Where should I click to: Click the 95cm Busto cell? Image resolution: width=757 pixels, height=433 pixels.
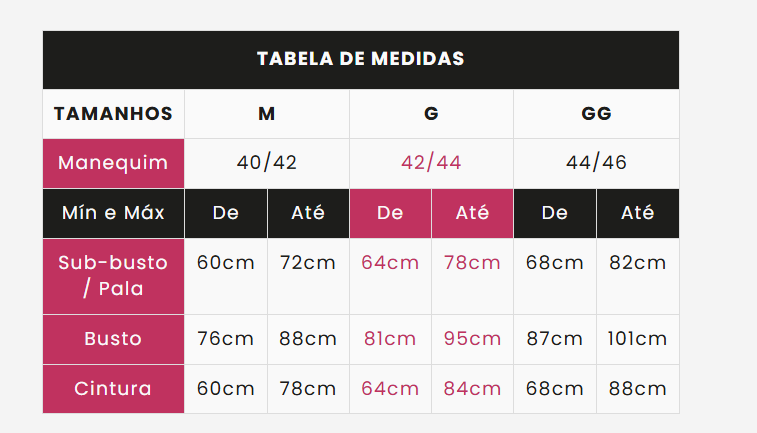[x=472, y=339]
